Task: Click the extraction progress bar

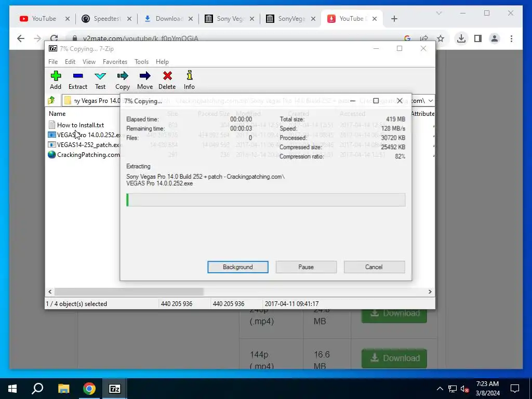Action: tap(265, 200)
